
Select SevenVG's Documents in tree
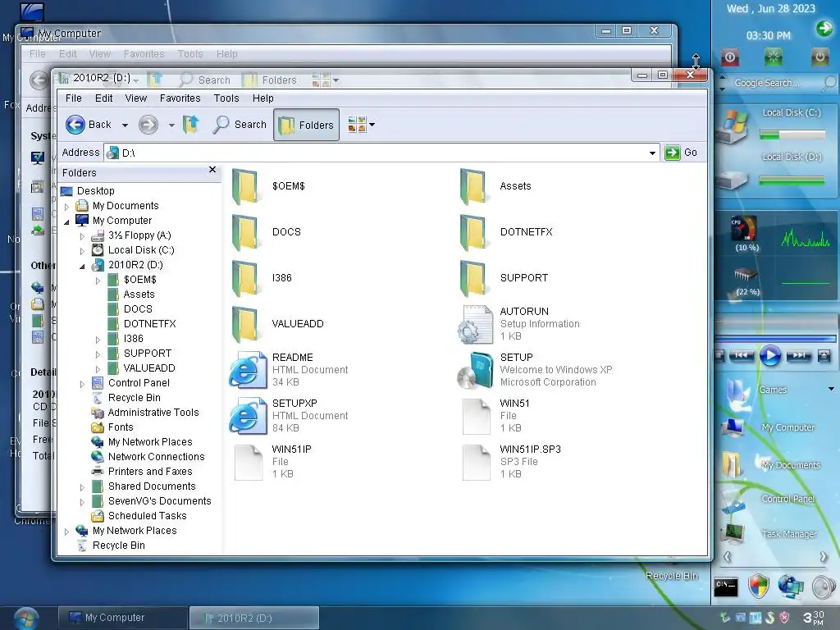[160, 501]
